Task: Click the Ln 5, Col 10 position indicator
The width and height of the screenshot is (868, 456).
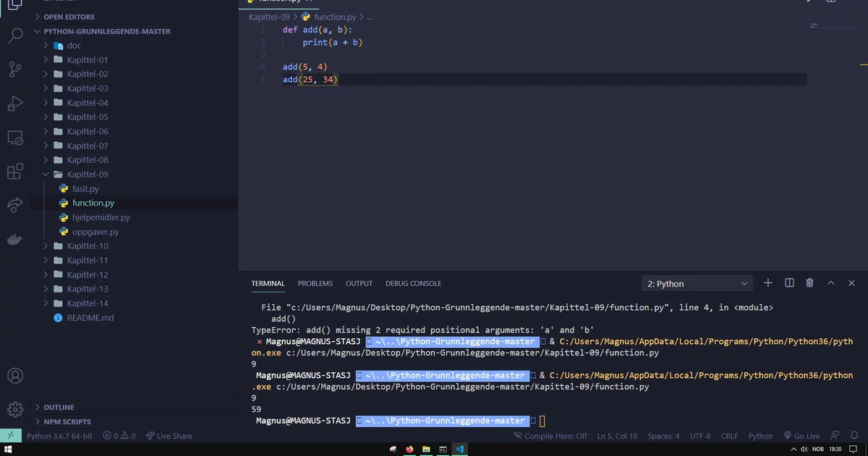Action: point(617,436)
